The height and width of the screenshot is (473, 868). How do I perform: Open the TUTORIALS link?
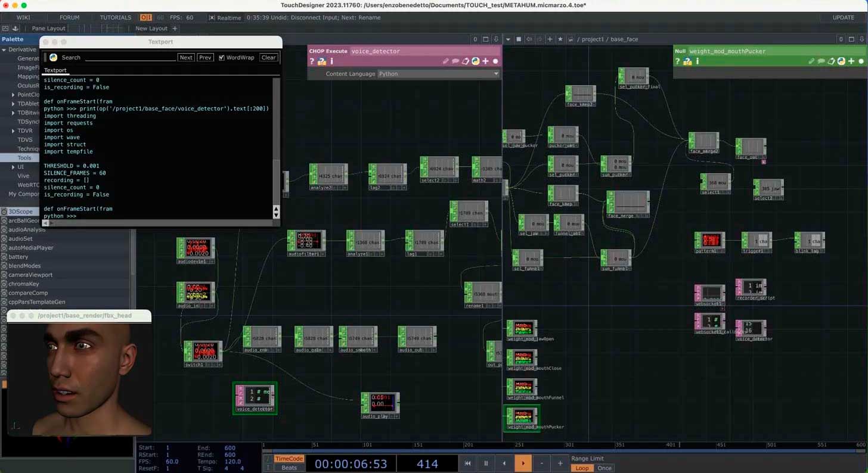pyautogui.click(x=115, y=17)
